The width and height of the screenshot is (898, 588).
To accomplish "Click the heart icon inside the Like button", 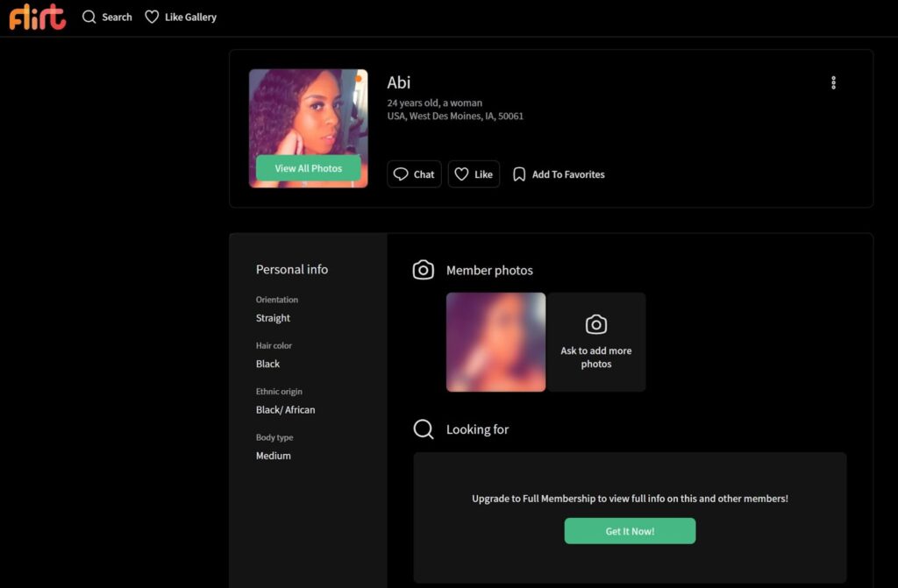I will [x=460, y=174].
